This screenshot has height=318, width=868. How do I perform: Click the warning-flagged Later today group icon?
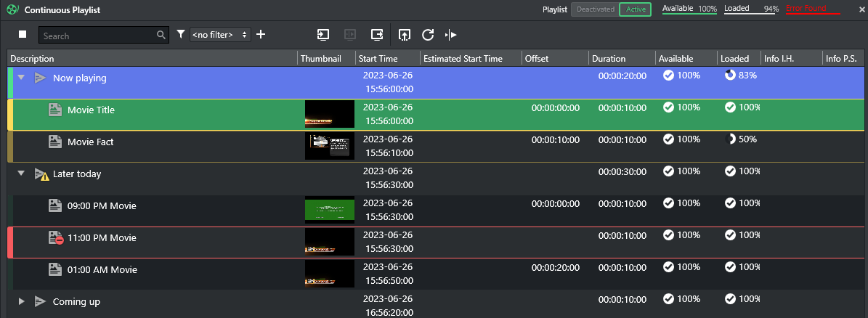41,174
